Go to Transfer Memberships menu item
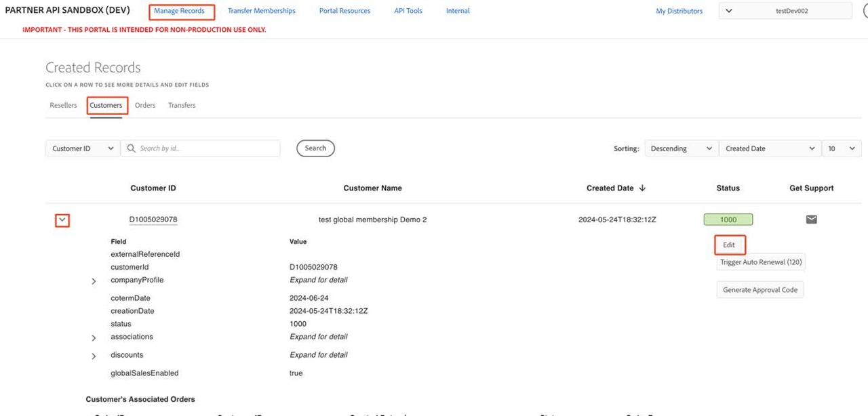The height and width of the screenshot is (416, 868). [261, 12]
